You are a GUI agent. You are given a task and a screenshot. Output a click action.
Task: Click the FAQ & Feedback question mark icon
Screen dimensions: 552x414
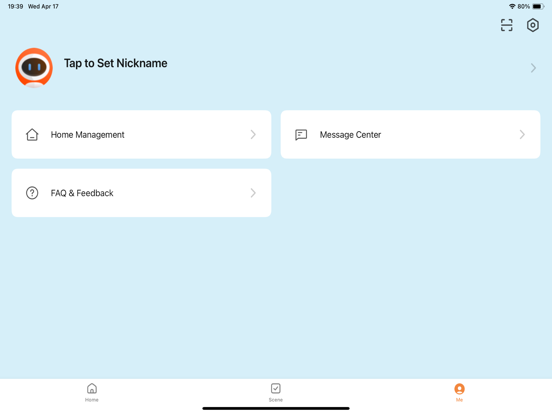coord(32,193)
